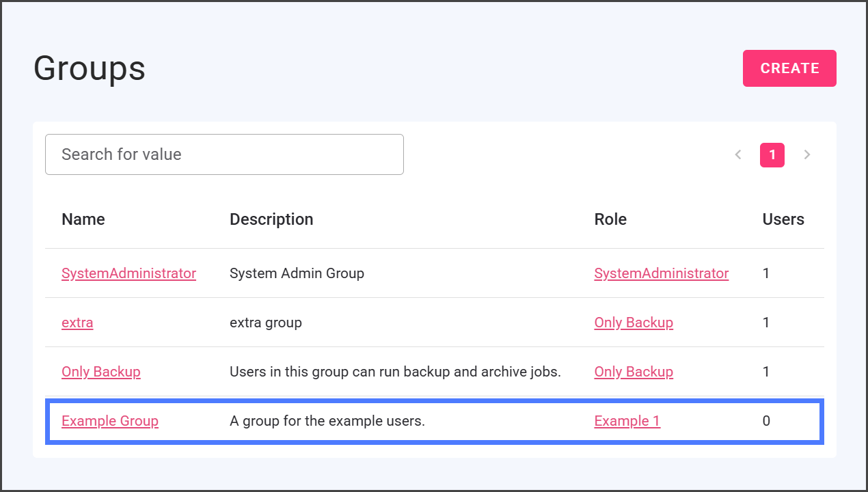Click the Role column header

coord(610,219)
